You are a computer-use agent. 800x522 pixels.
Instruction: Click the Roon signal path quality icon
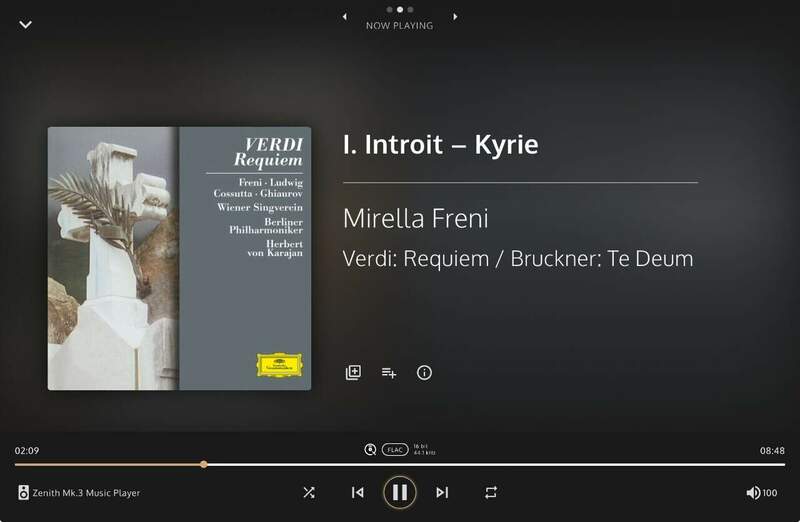coord(370,450)
